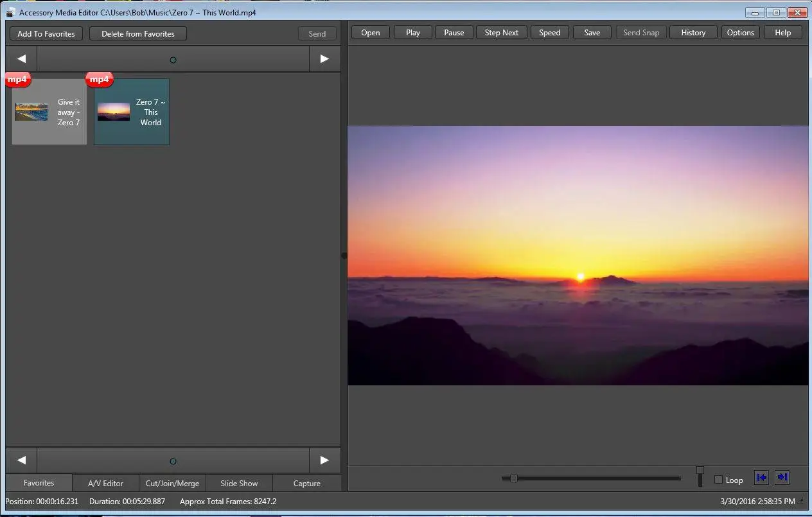Click the mp4 badge on Zero 7 This World
The image size is (812, 517).
tap(99, 79)
